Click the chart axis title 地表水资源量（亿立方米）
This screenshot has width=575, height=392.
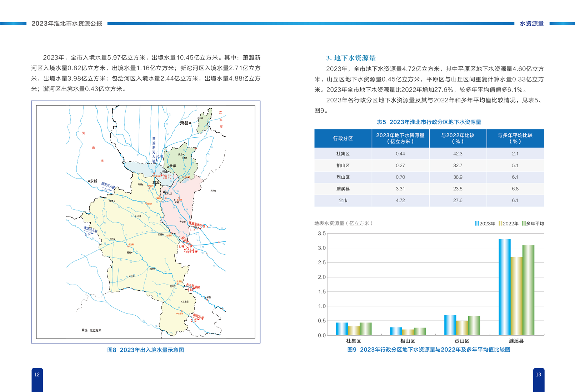click(x=344, y=223)
